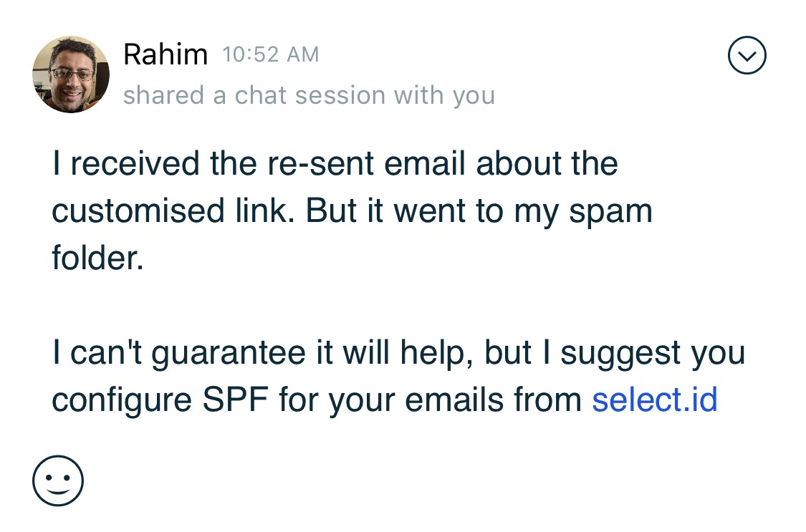The height and width of the screenshot is (532, 806).
Task: Click the 'I received the re-sent email' line
Action: pos(335,163)
